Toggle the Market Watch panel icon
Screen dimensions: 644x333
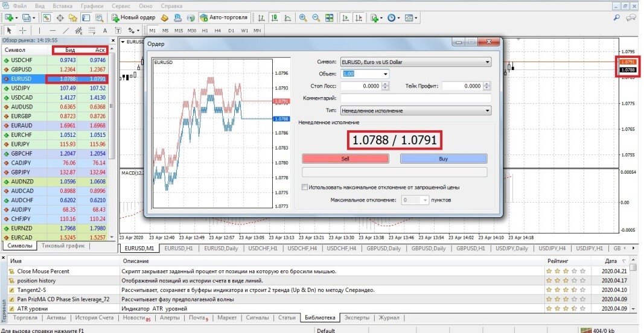pos(46,17)
